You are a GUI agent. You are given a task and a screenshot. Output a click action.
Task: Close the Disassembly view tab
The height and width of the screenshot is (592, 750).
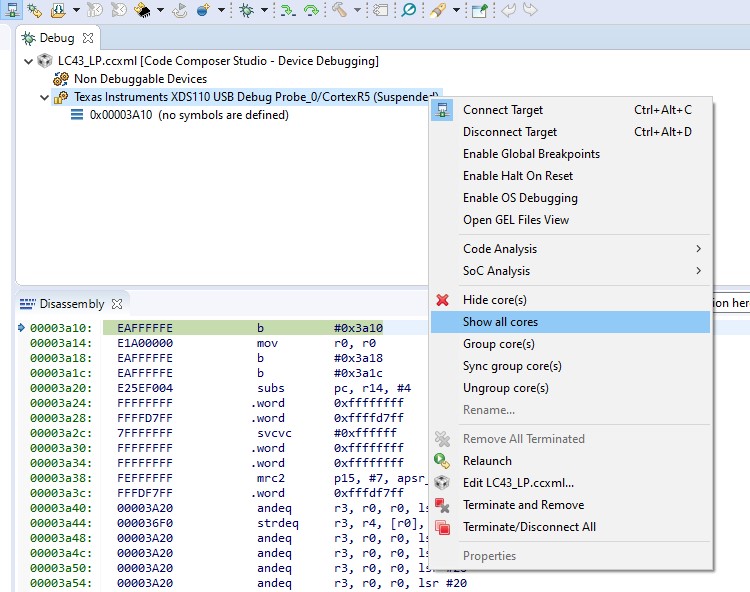click(x=117, y=304)
